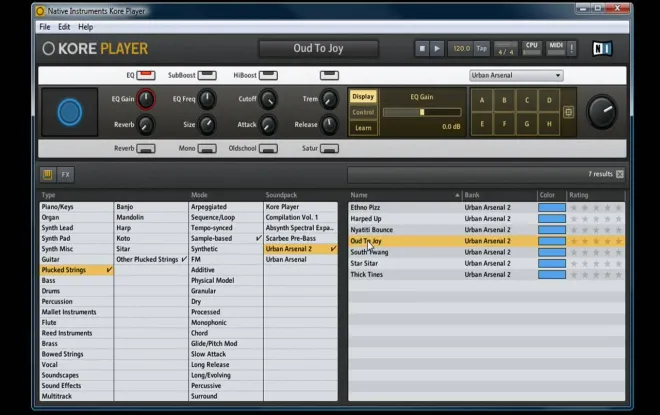This screenshot has width=660, height=415.
Task: Click the Oud To Joy preset name display
Action: (319, 48)
